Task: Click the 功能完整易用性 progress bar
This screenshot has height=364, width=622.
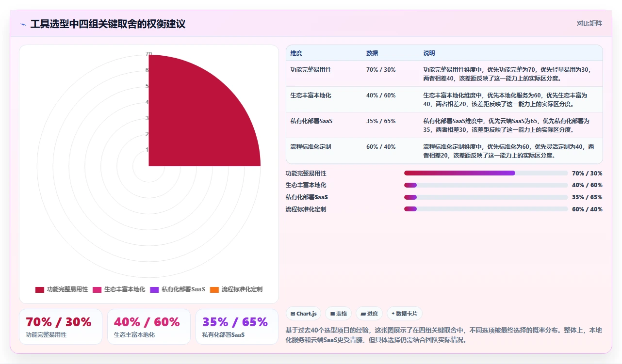Action: [486, 173]
